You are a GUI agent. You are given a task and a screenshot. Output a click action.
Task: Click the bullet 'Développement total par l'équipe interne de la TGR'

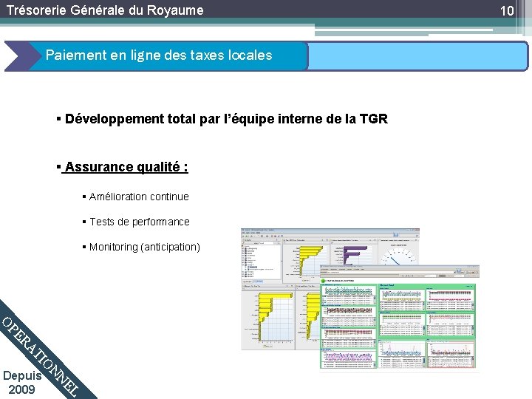coord(226,119)
